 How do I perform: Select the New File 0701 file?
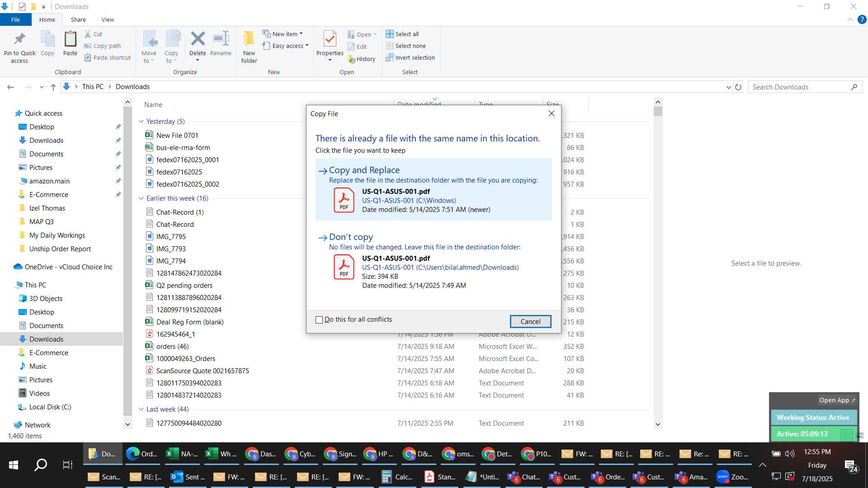coord(177,135)
